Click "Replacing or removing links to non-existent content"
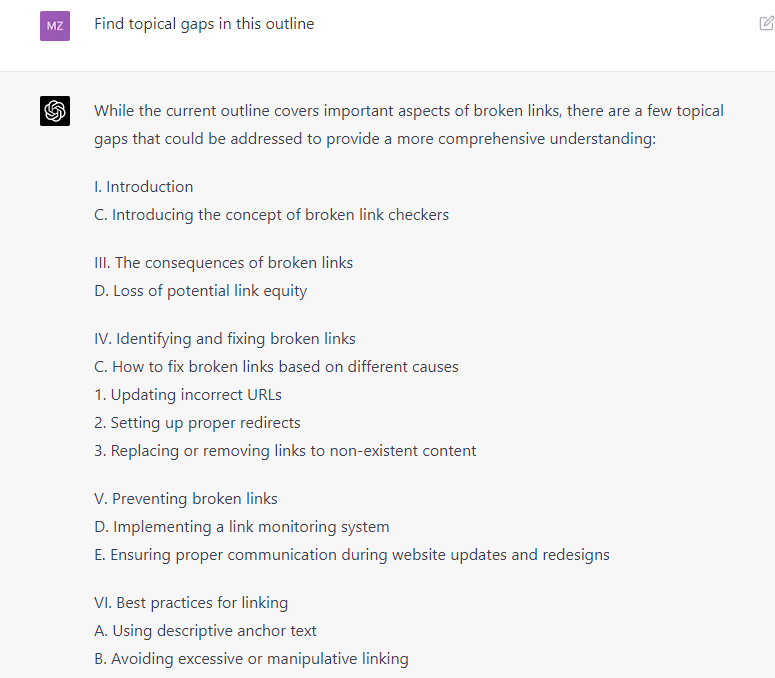This screenshot has width=775, height=678. click(x=285, y=451)
